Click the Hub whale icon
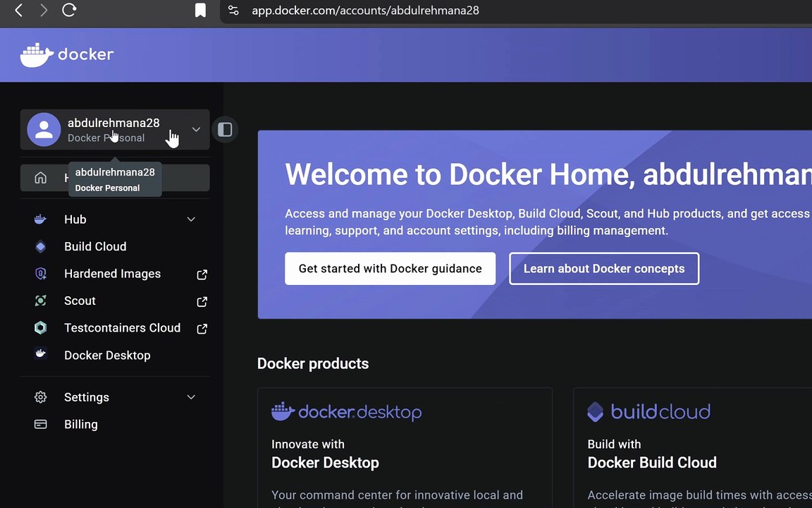The image size is (812, 508). 40,219
